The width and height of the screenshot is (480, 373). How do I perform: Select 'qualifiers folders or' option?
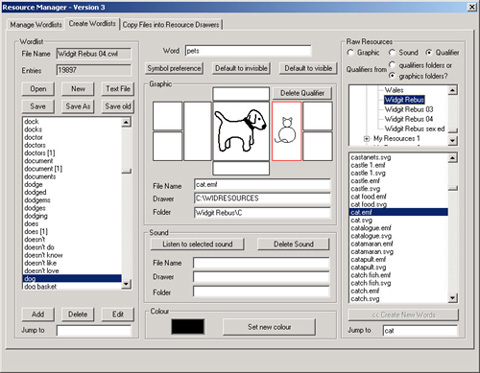tap(392, 65)
